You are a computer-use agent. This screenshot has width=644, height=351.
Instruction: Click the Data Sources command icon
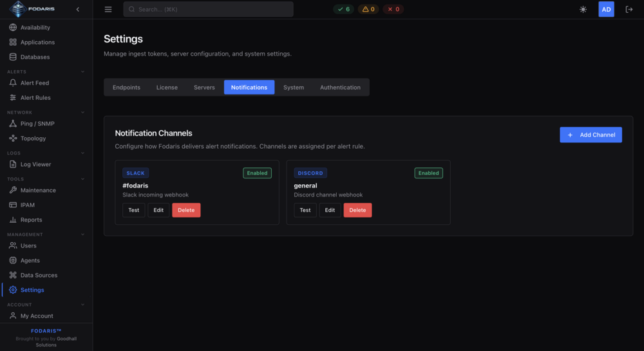(x=13, y=275)
